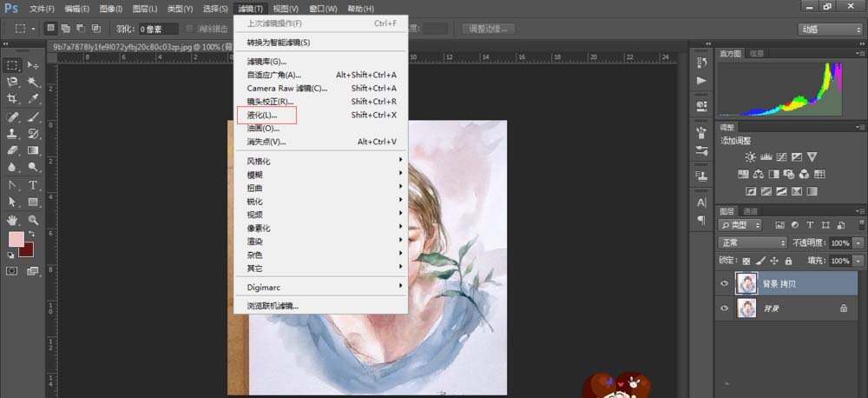This screenshot has height=398, width=868.
Task: Choose New selection mode
Action: tap(51, 29)
